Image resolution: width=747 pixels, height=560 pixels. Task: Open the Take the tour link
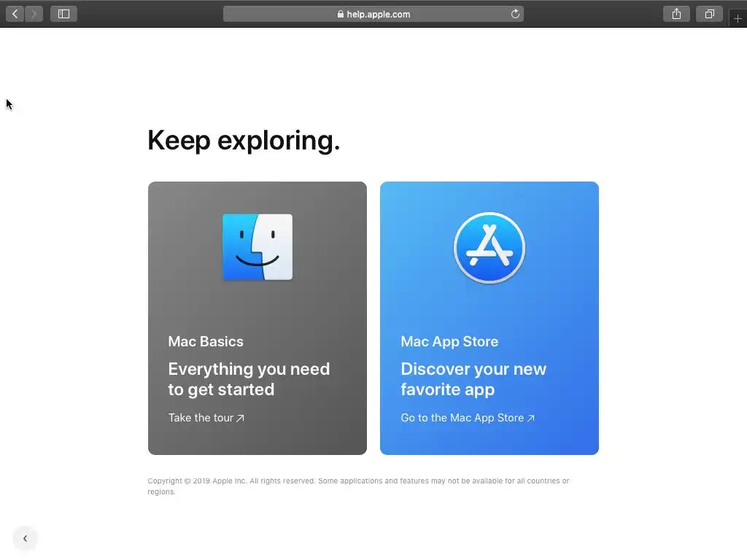(x=206, y=418)
